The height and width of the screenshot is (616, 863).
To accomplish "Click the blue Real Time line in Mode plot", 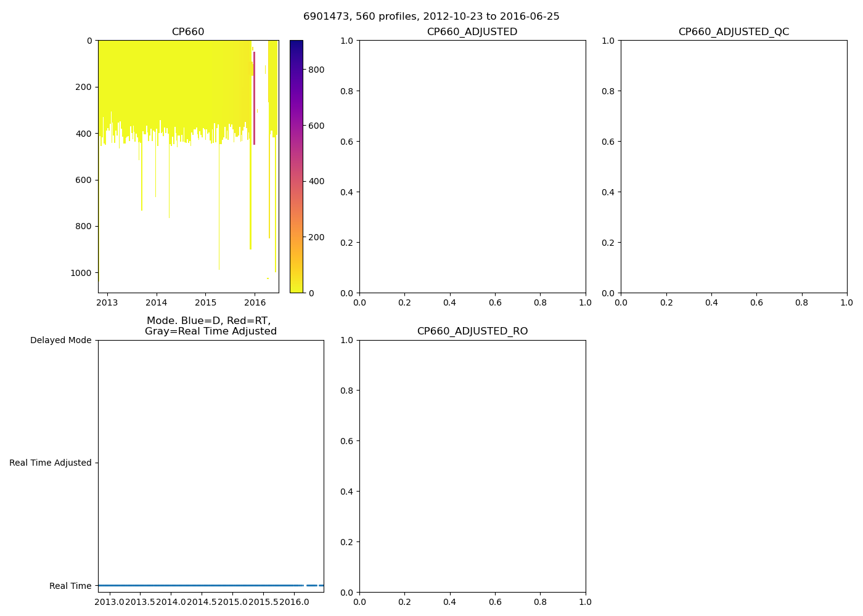I will [197, 585].
